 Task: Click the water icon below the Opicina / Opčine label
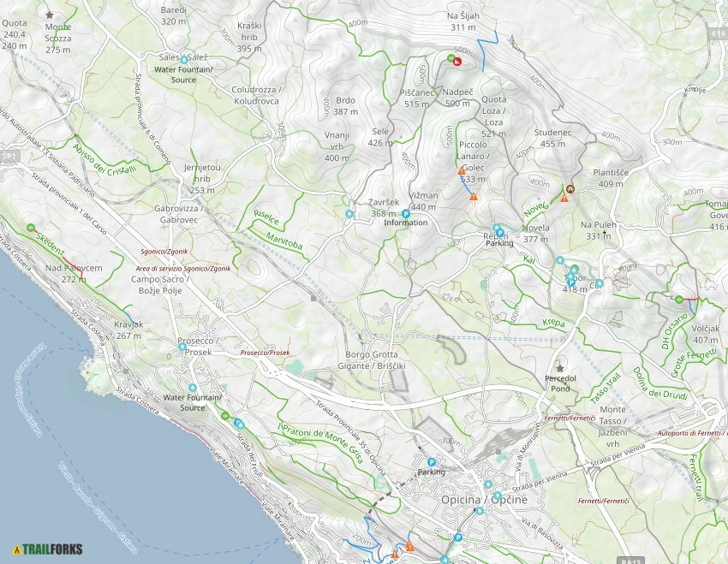click(479, 511)
